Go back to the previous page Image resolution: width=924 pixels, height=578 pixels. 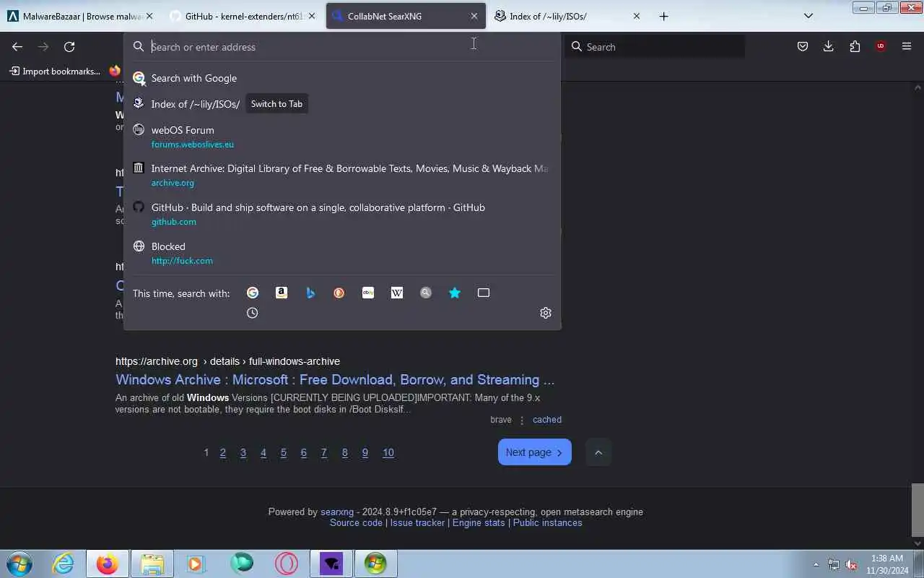(x=17, y=46)
